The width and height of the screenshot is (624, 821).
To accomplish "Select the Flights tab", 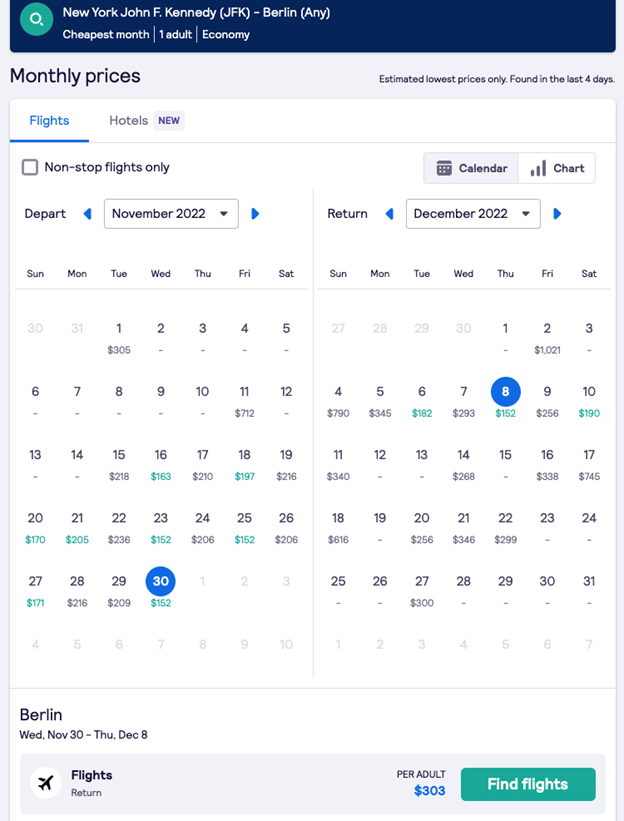I will tap(49, 120).
